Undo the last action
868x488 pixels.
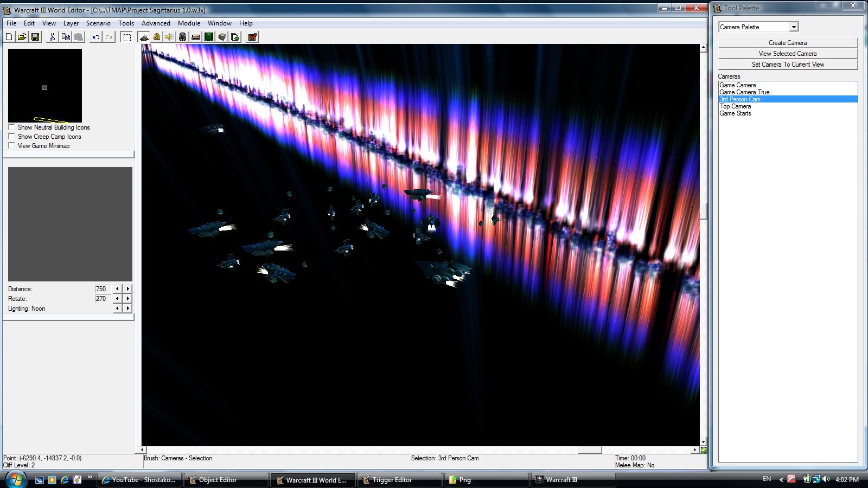click(x=96, y=37)
